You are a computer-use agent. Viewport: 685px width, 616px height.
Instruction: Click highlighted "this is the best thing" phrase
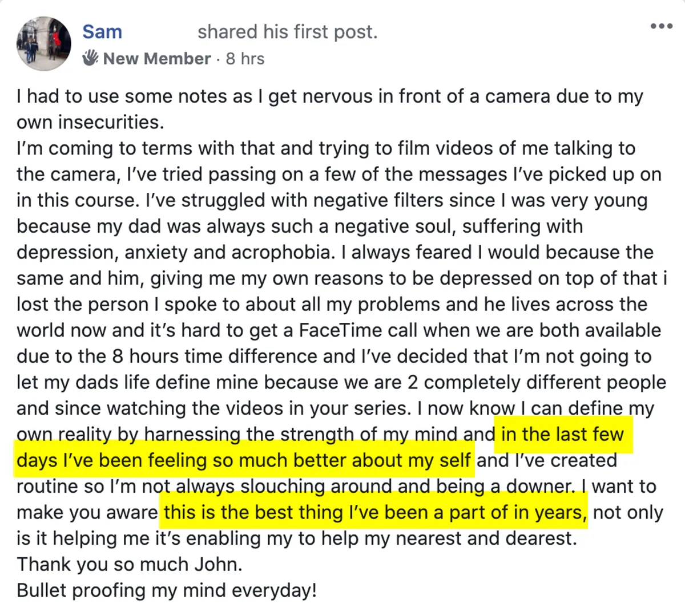pyautogui.click(x=255, y=513)
